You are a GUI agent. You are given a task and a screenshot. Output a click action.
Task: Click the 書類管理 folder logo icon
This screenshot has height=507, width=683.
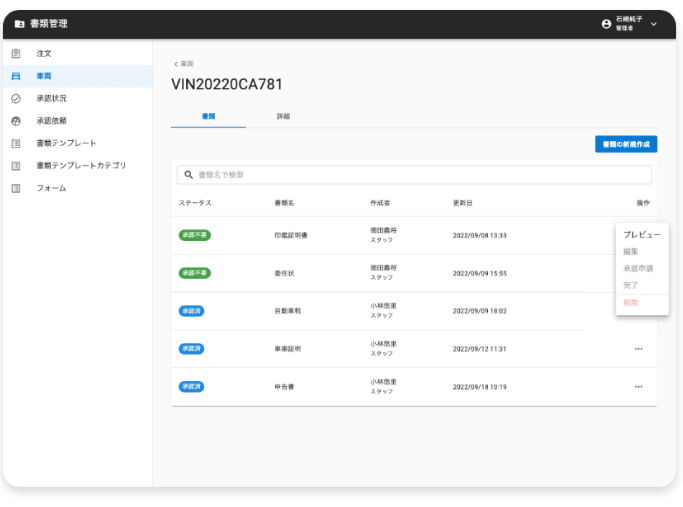point(19,24)
